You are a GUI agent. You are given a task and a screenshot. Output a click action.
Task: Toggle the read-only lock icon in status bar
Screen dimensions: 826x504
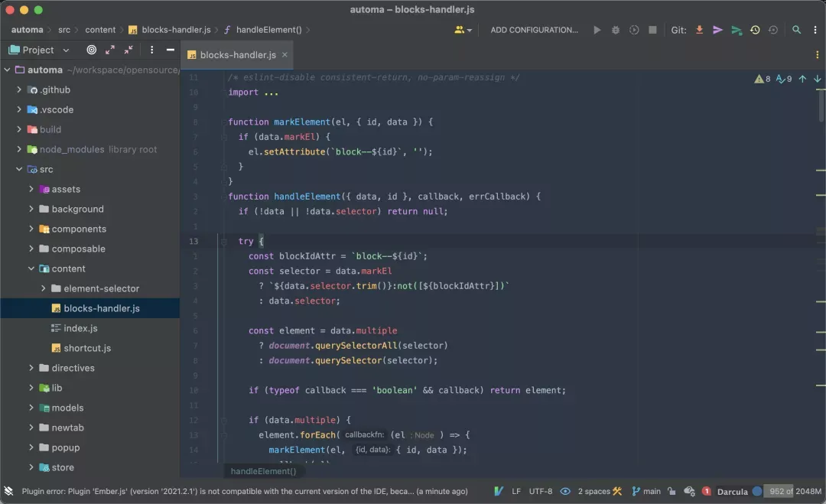tap(672, 491)
